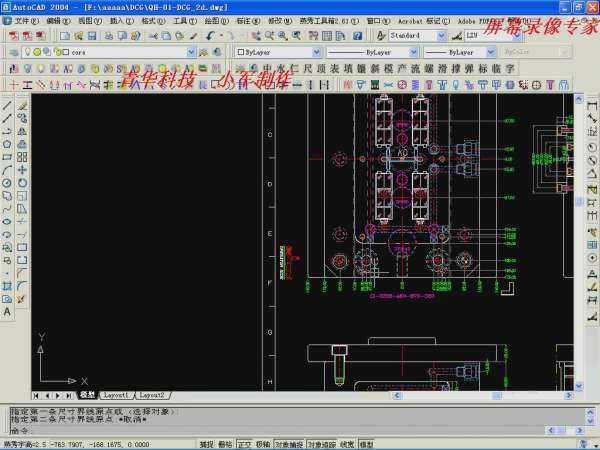This screenshot has width=600, height=450.
Task: Select the Polygon draw tool
Action: click(x=7, y=144)
